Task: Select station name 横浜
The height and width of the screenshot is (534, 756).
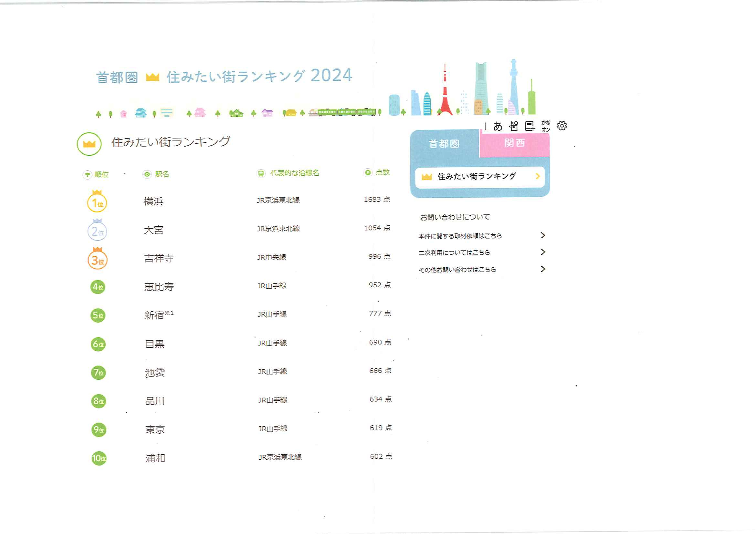Action: coord(153,201)
